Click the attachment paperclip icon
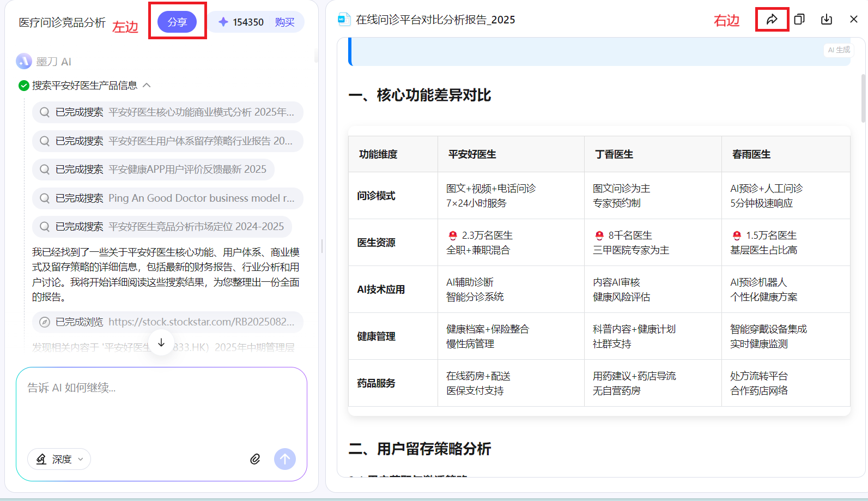Viewport: 868px width, 501px height. click(x=255, y=459)
